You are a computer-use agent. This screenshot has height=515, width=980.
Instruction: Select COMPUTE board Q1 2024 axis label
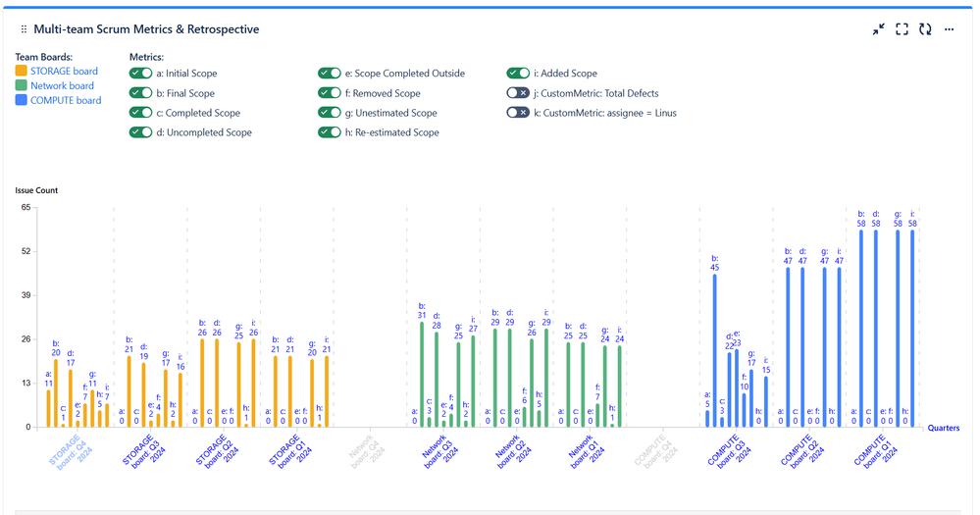875,452
